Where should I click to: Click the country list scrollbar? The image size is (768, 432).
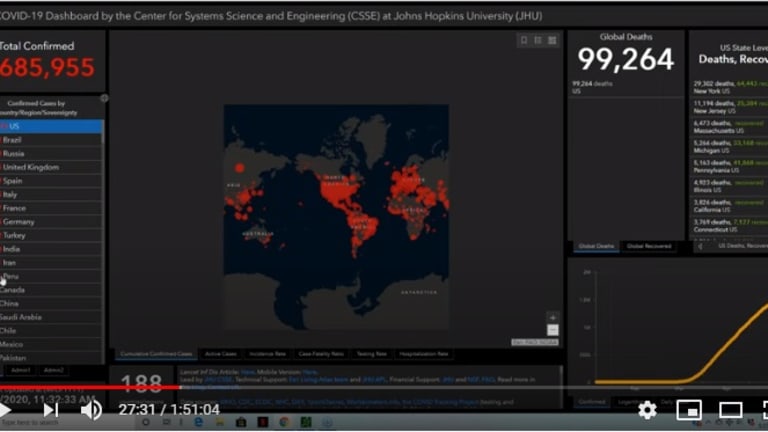tap(103, 131)
